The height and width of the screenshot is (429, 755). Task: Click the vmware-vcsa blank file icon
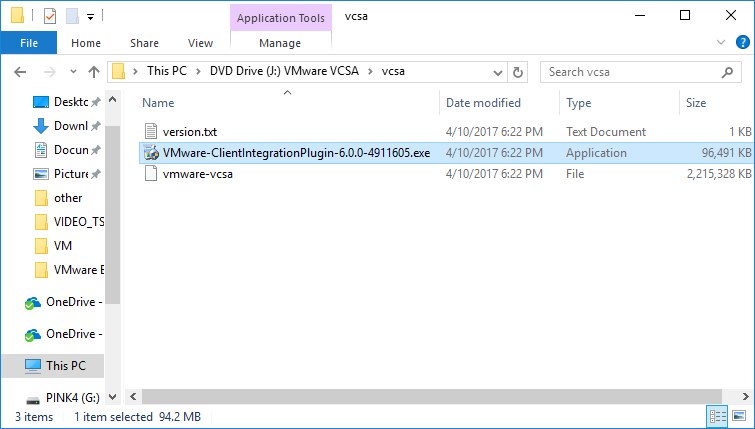pos(151,173)
